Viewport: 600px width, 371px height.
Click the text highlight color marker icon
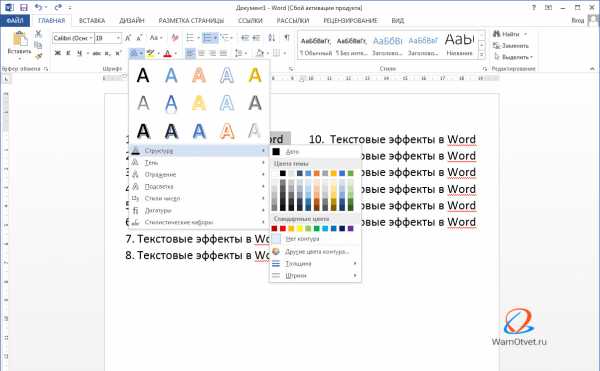click(150, 53)
